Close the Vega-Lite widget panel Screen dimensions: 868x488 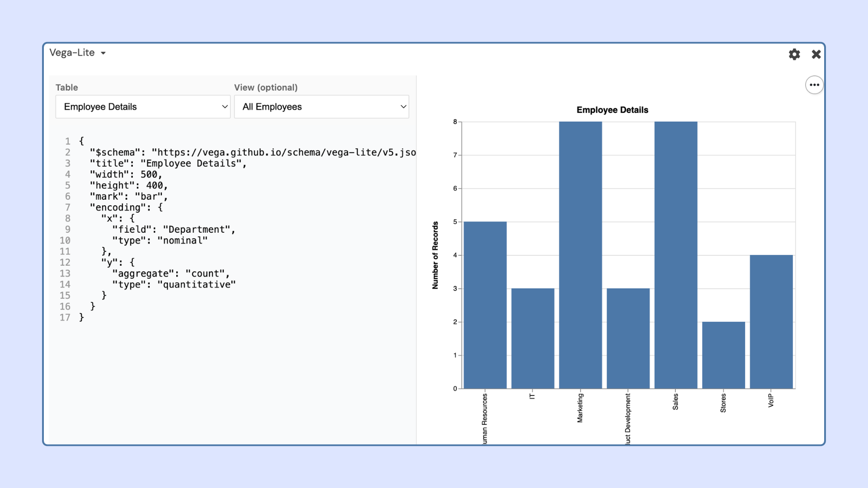[816, 54]
